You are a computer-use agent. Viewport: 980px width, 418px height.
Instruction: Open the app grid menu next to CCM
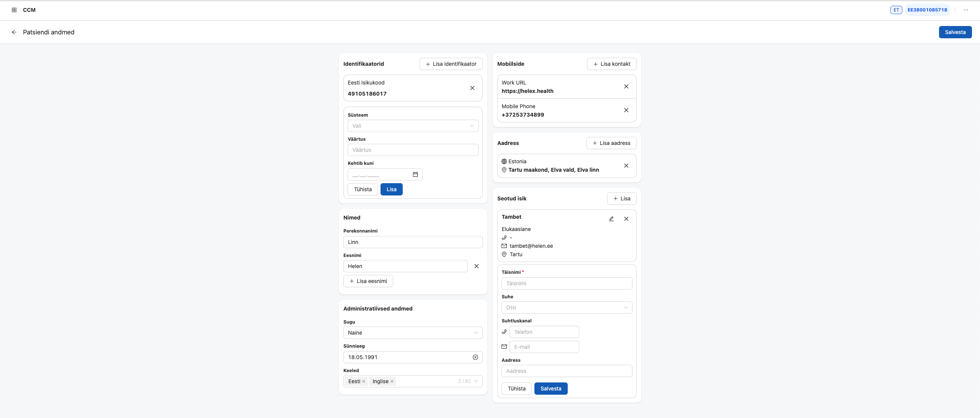click(14, 10)
